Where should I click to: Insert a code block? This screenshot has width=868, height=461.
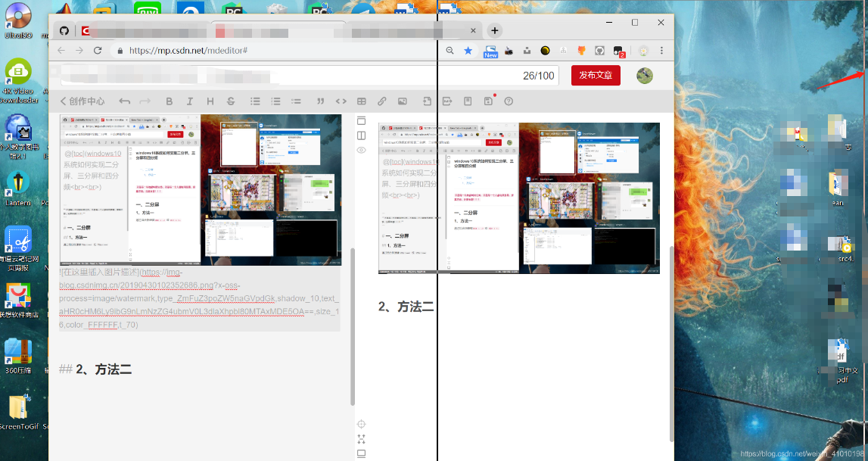(341, 101)
